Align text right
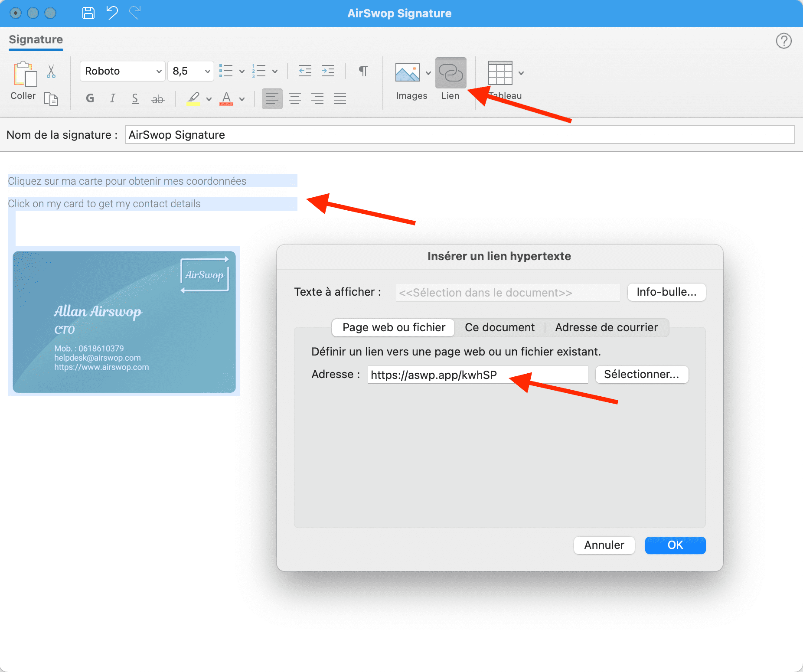803x672 pixels. click(317, 99)
